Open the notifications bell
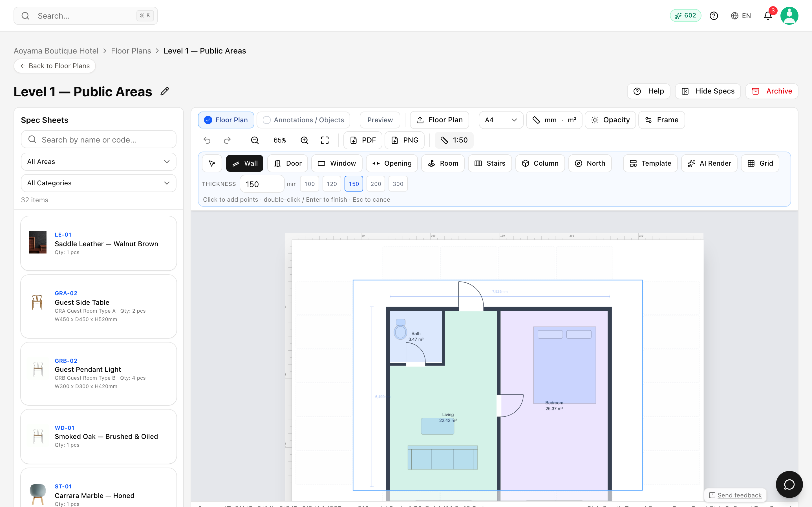 point(768,16)
